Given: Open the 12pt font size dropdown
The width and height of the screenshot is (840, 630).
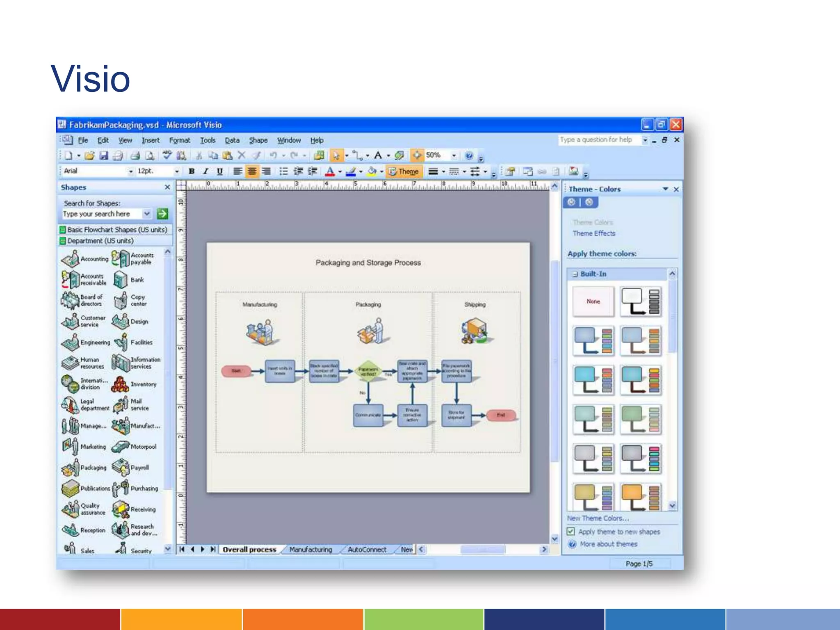Looking at the screenshot, I should tap(177, 171).
